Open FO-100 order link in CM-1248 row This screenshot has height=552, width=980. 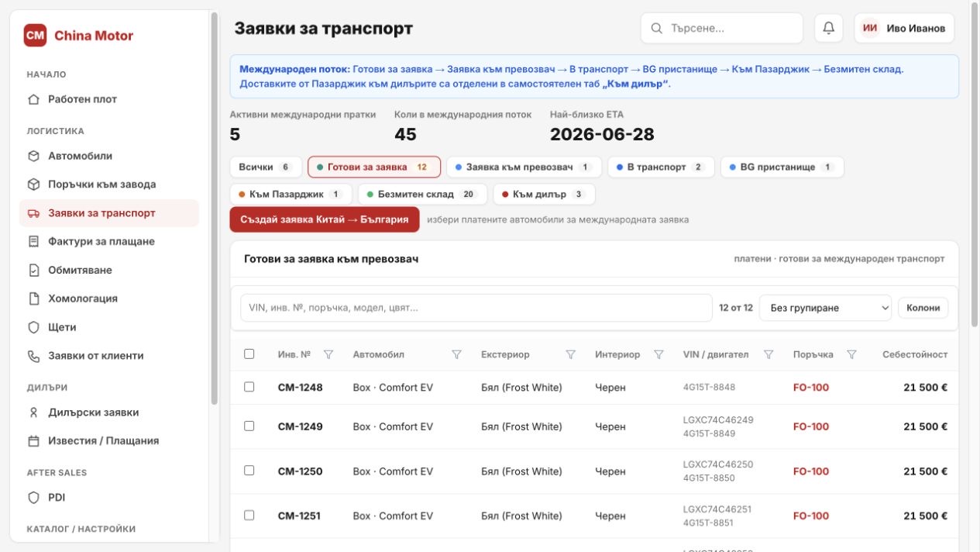[810, 387]
